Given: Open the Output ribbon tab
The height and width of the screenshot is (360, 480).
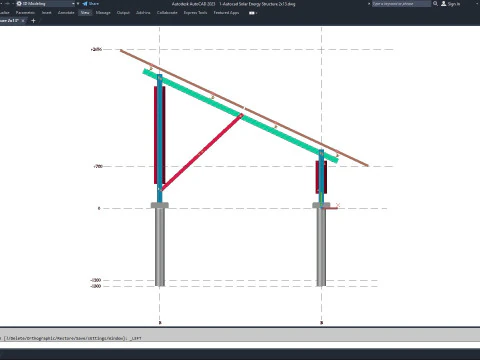Looking at the screenshot, I should pyautogui.click(x=123, y=13).
